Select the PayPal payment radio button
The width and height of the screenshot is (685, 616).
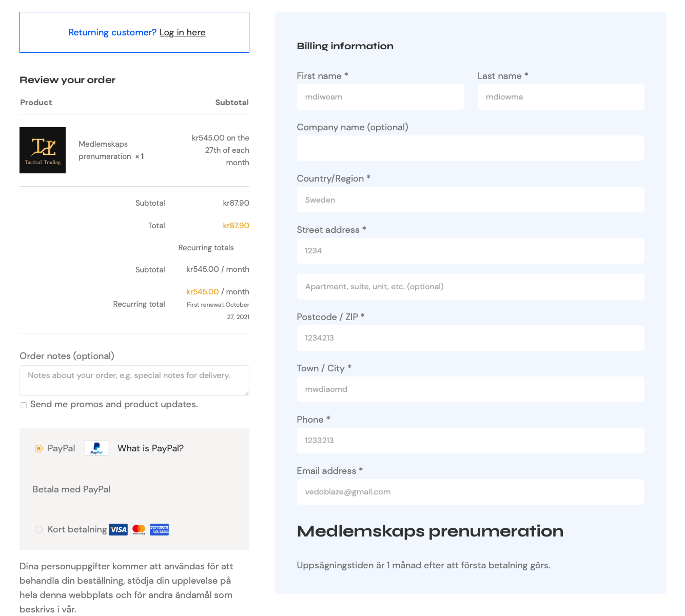[38, 448]
